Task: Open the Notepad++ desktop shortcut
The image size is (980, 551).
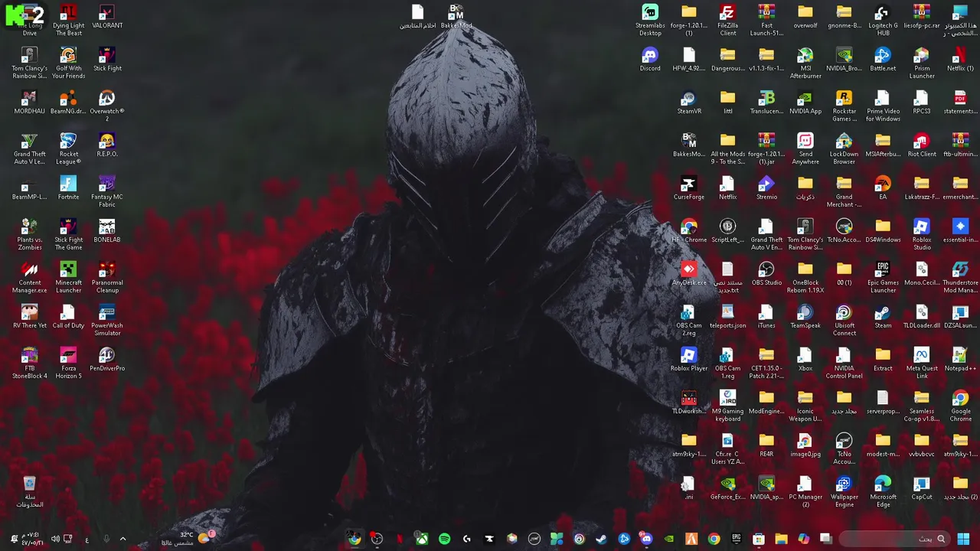Action: click(x=960, y=360)
